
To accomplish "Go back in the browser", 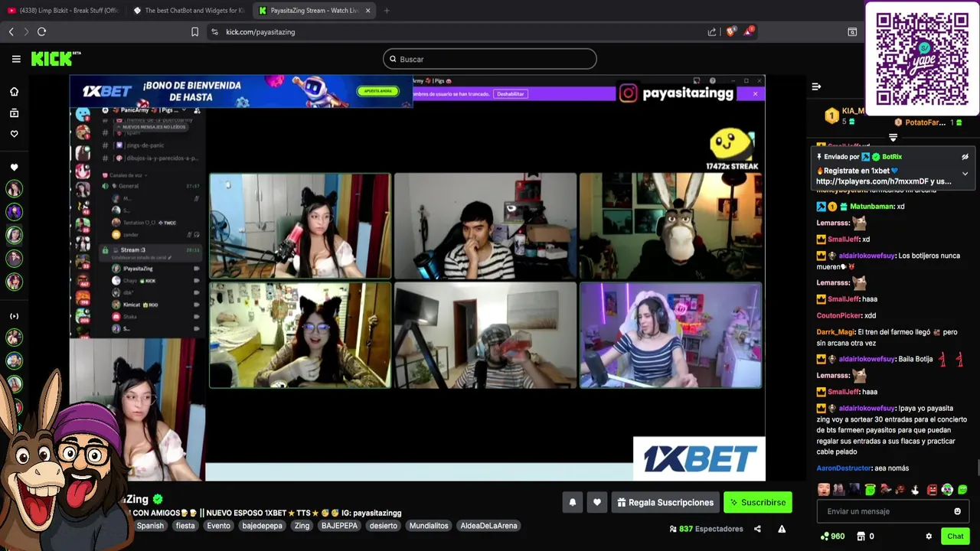I will pos(11,31).
